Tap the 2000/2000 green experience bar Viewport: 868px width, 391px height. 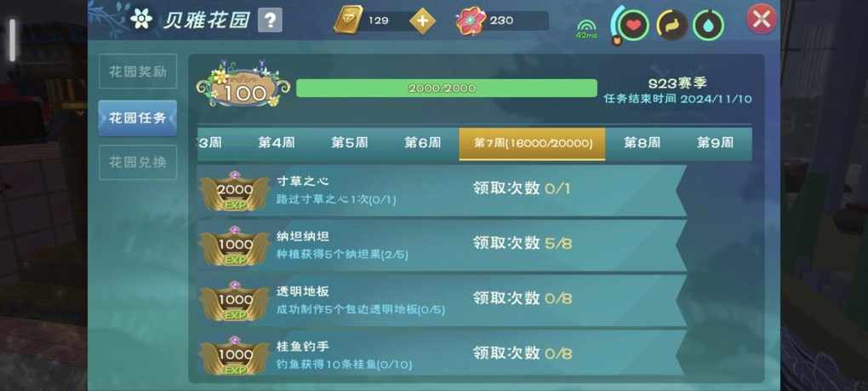pos(446,88)
